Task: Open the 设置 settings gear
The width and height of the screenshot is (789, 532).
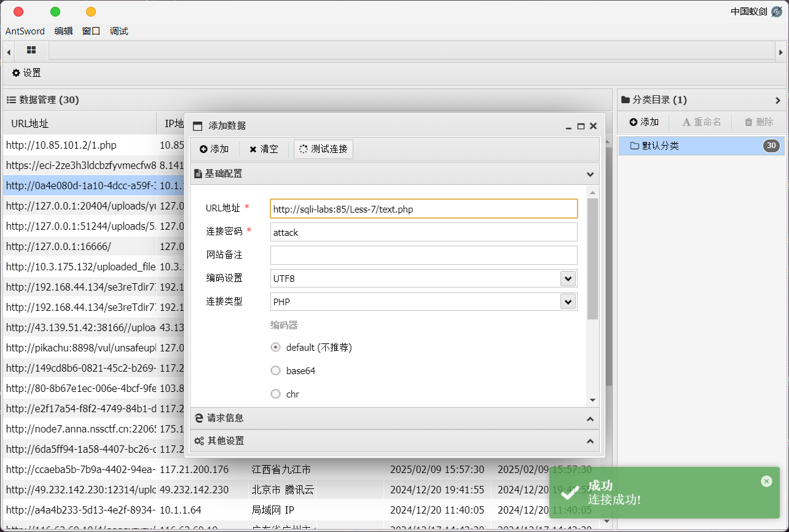Action: click(26, 72)
